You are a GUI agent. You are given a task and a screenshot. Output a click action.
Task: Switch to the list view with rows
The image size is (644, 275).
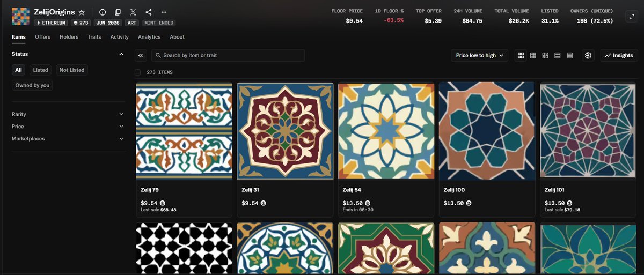coord(558,55)
